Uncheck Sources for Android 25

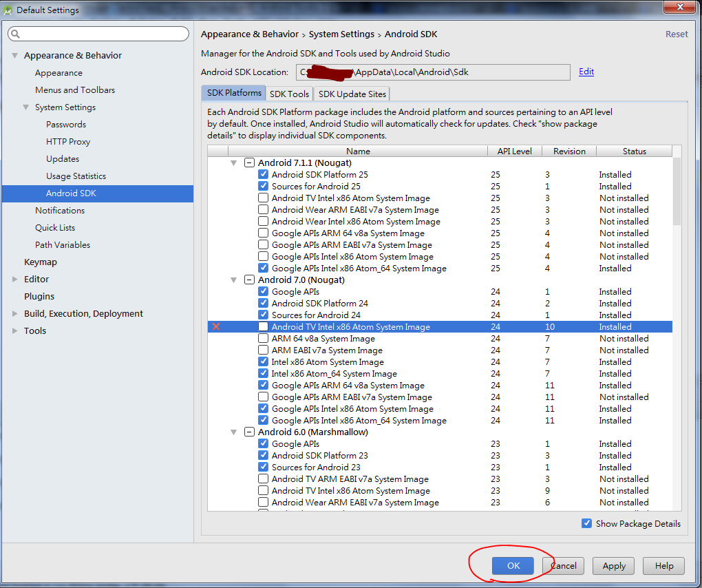click(263, 186)
